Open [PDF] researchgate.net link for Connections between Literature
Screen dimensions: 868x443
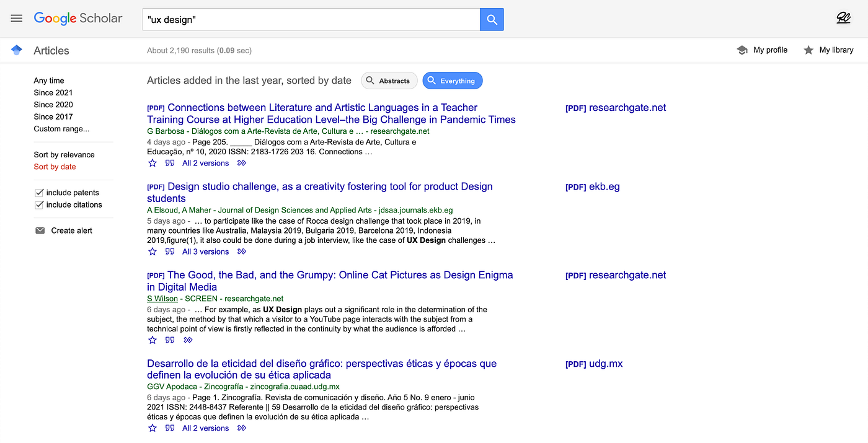616,108
